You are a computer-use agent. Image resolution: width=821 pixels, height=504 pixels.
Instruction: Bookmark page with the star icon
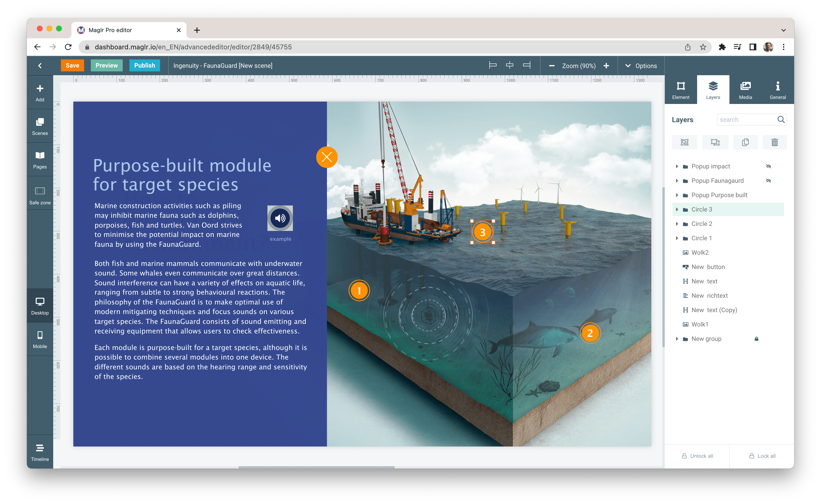coord(703,47)
